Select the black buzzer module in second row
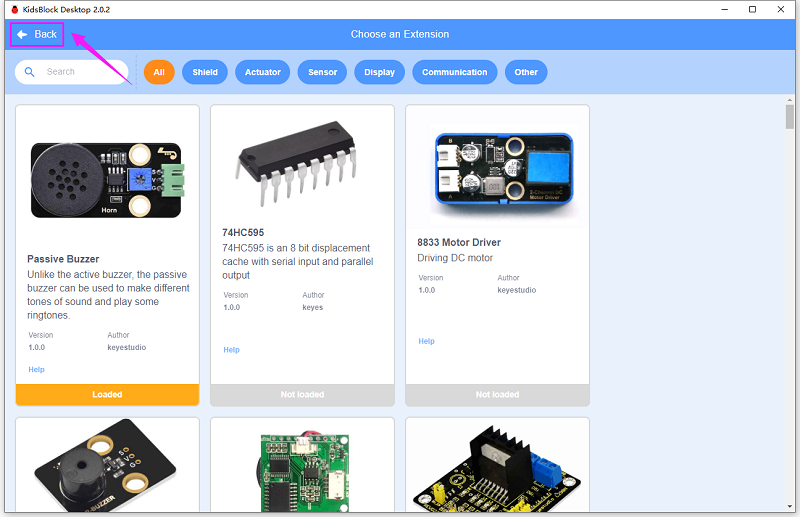800x517 pixels. 107,465
